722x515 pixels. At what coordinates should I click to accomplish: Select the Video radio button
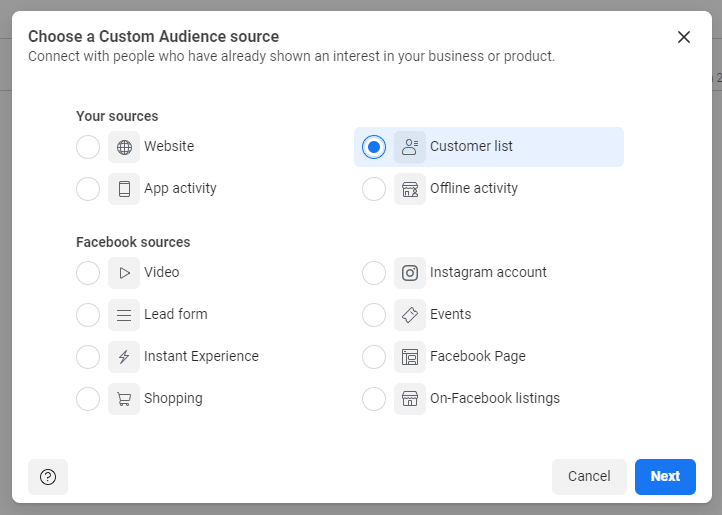click(88, 273)
